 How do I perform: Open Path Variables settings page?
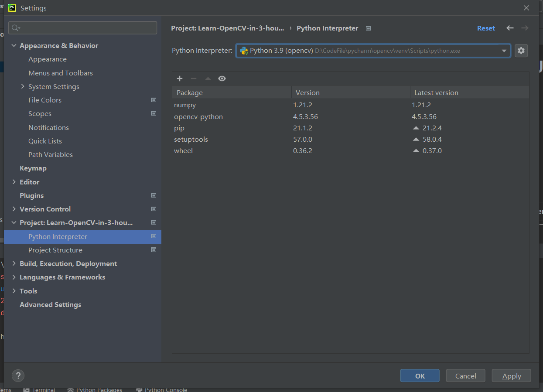pyautogui.click(x=51, y=154)
